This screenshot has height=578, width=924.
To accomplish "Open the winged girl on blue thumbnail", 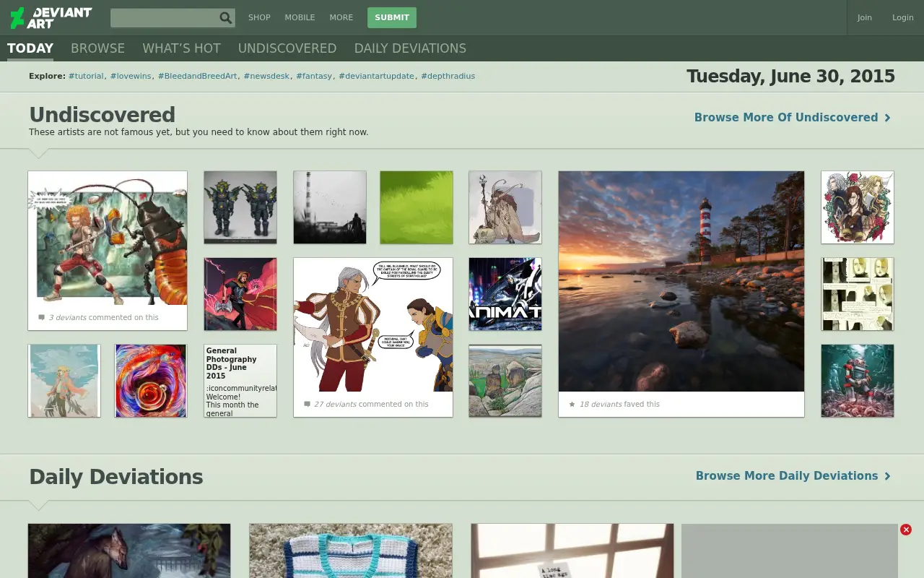I will [64, 381].
